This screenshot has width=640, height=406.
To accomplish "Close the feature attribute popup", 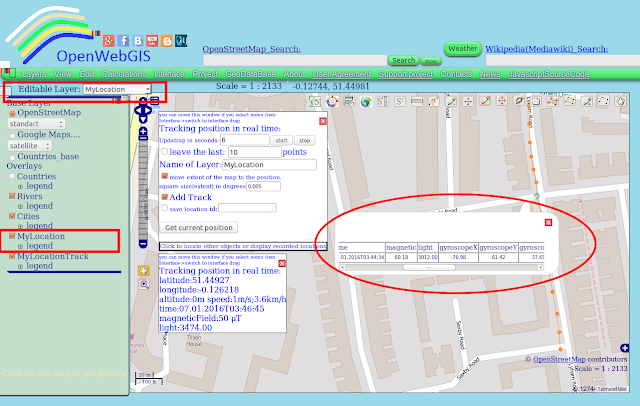I will [x=548, y=222].
